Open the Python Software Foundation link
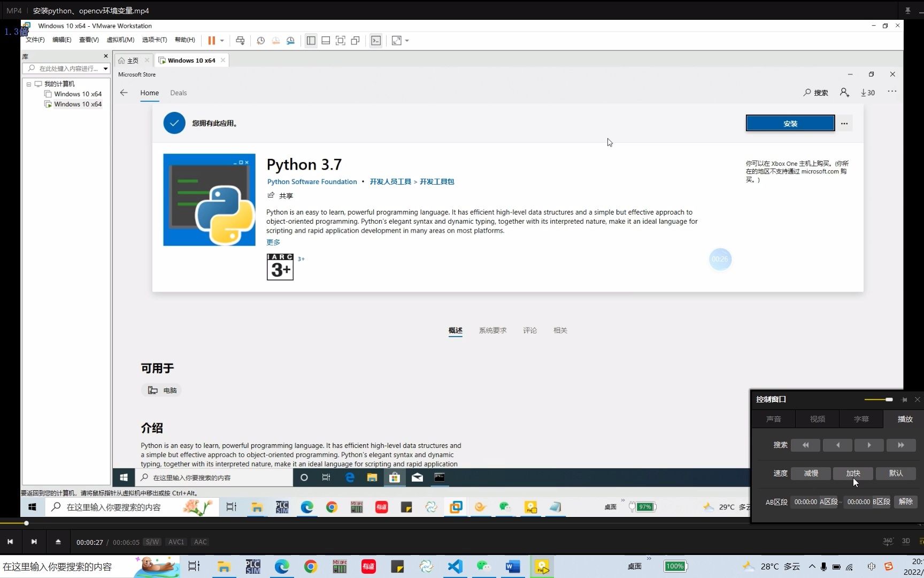The image size is (924, 578). click(x=312, y=181)
